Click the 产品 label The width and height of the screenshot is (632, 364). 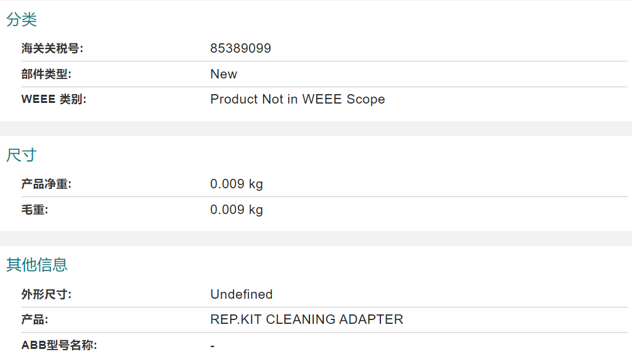35,319
